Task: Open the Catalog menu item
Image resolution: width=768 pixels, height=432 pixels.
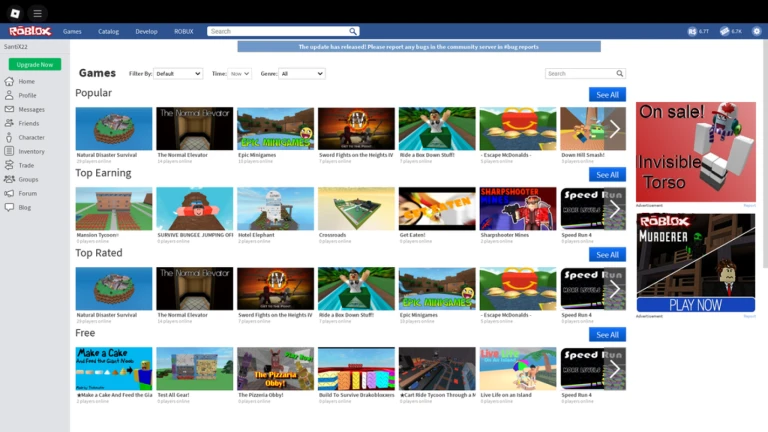Action: pyautogui.click(x=108, y=31)
